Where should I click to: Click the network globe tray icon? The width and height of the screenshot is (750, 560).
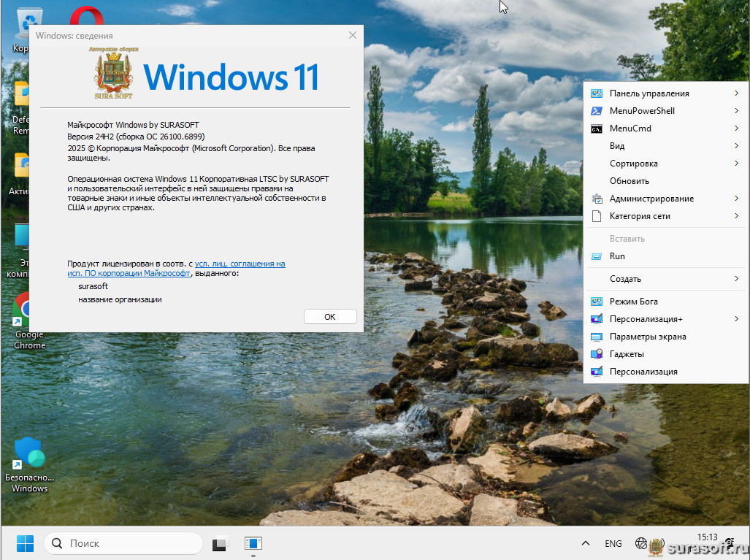(x=640, y=543)
